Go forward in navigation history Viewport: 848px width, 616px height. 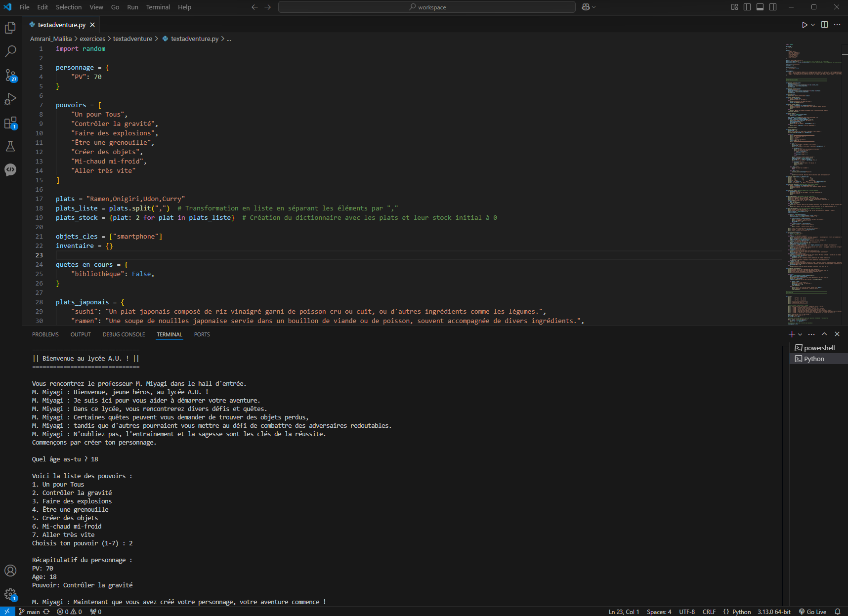(267, 7)
